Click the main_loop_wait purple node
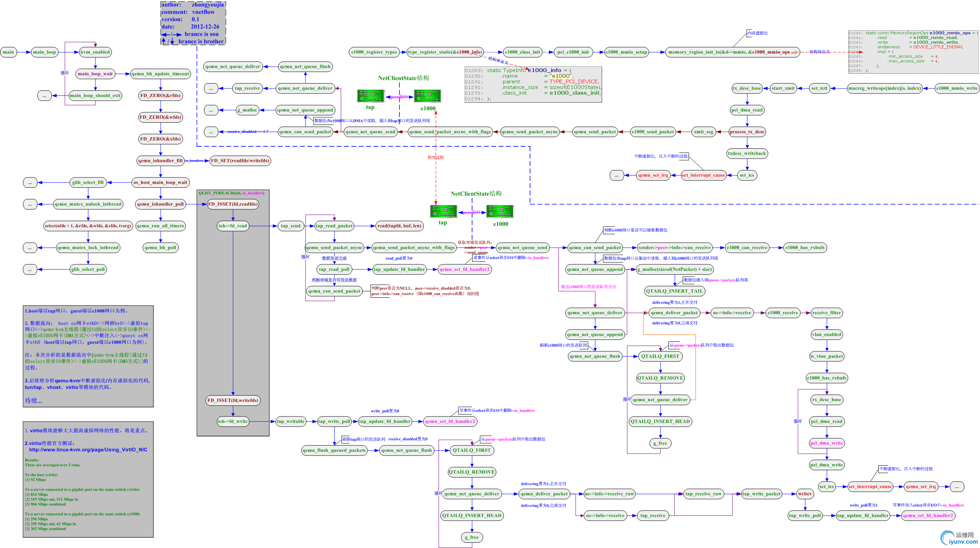The image size is (980, 548). click(95, 74)
